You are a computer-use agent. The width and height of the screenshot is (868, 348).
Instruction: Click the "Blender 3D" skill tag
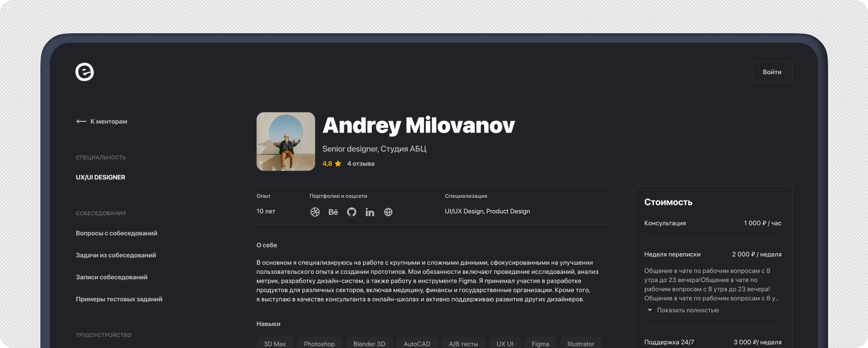[x=369, y=344]
